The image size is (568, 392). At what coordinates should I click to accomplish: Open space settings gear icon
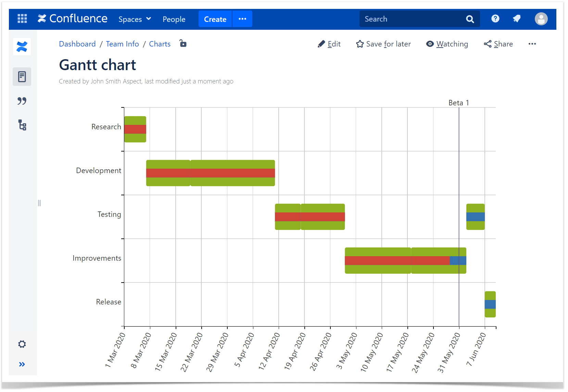click(x=22, y=344)
